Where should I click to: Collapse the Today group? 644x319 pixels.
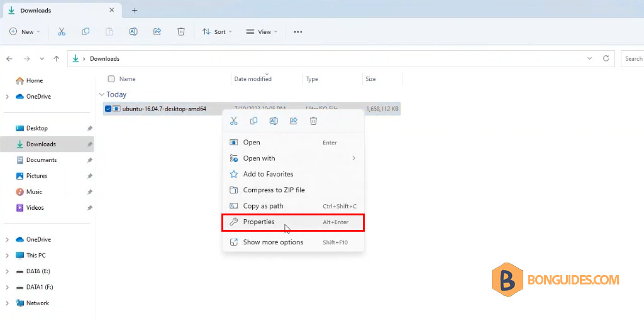coord(101,94)
